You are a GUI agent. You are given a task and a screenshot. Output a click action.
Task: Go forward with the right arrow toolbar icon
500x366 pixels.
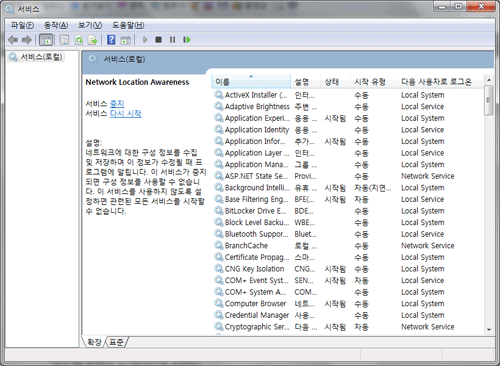[27, 40]
